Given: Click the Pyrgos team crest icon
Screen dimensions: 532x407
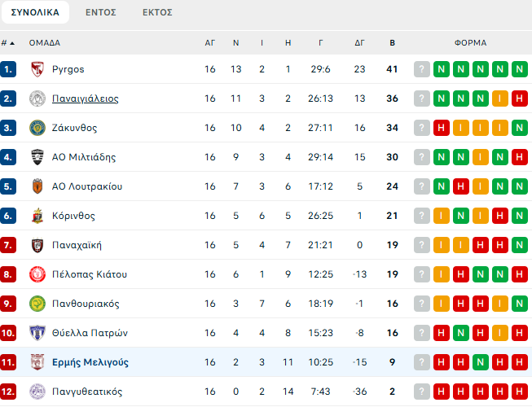Looking at the screenshot, I should click(37, 69).
